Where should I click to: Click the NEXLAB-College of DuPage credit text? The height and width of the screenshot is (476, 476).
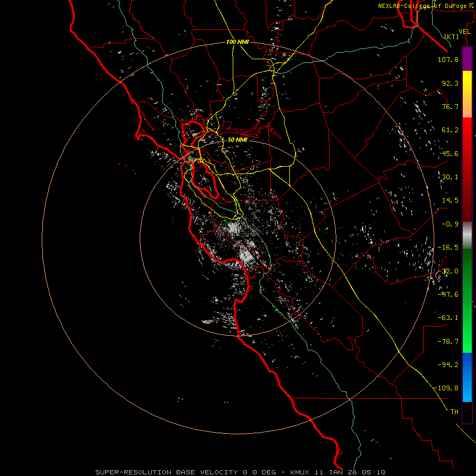point(426,6)
